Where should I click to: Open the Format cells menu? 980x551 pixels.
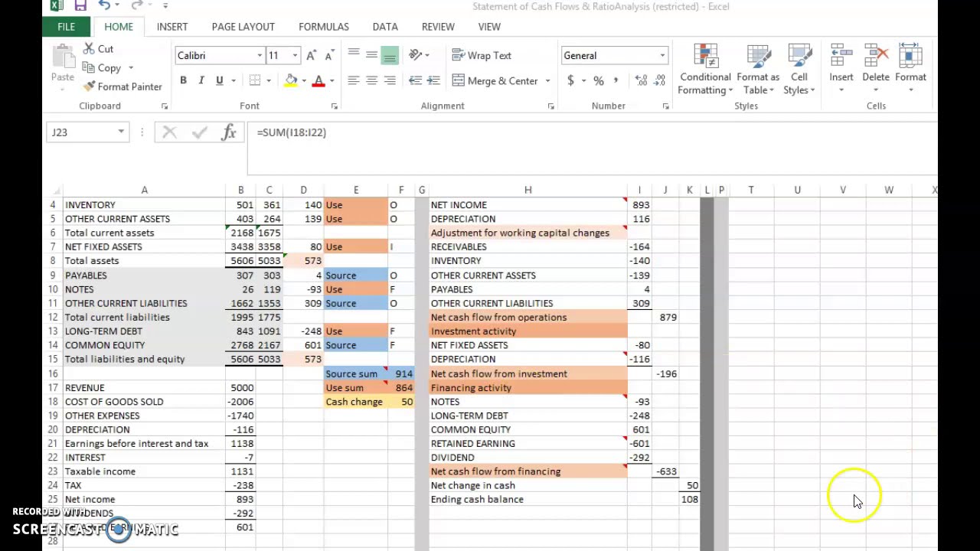click(910, 70)
